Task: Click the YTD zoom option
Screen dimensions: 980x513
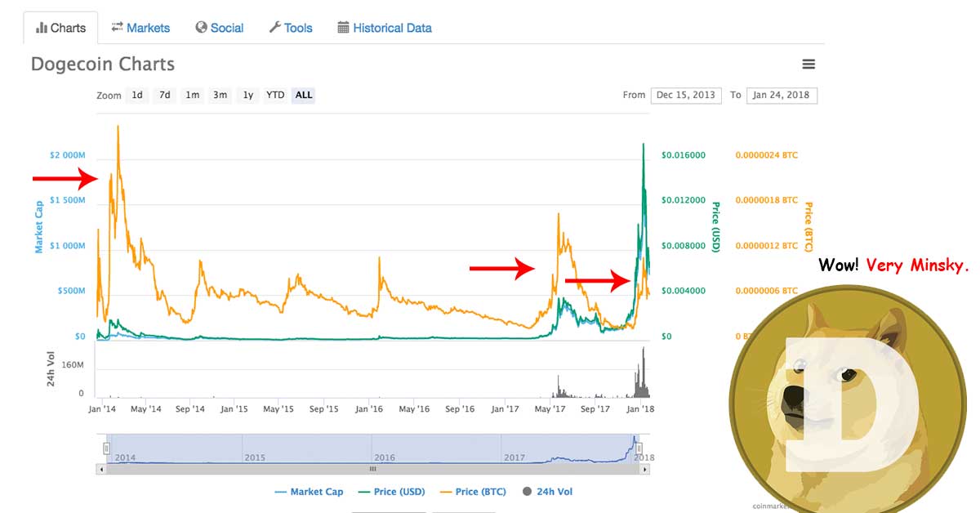Action: (275, 95)
